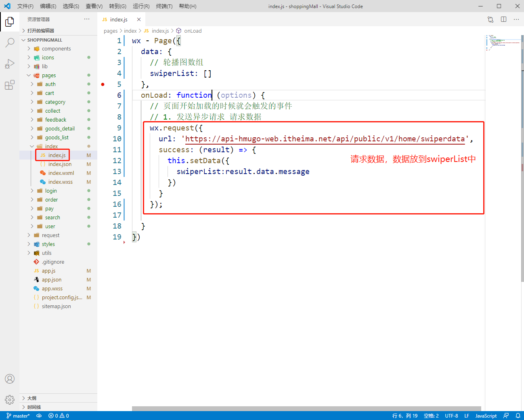Click the onLoad breadcrumb item
This screenshot has width=524, height=420.
[x=193, y=31]
